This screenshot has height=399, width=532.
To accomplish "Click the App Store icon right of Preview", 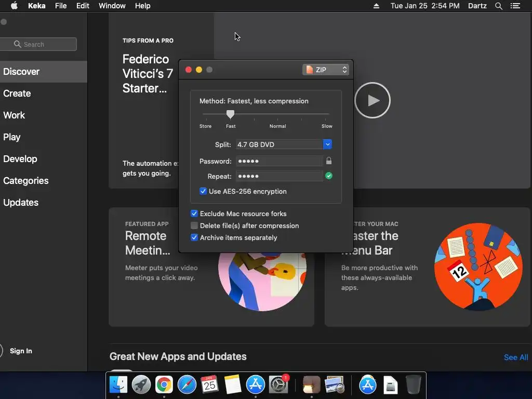I will coord(368,384).
